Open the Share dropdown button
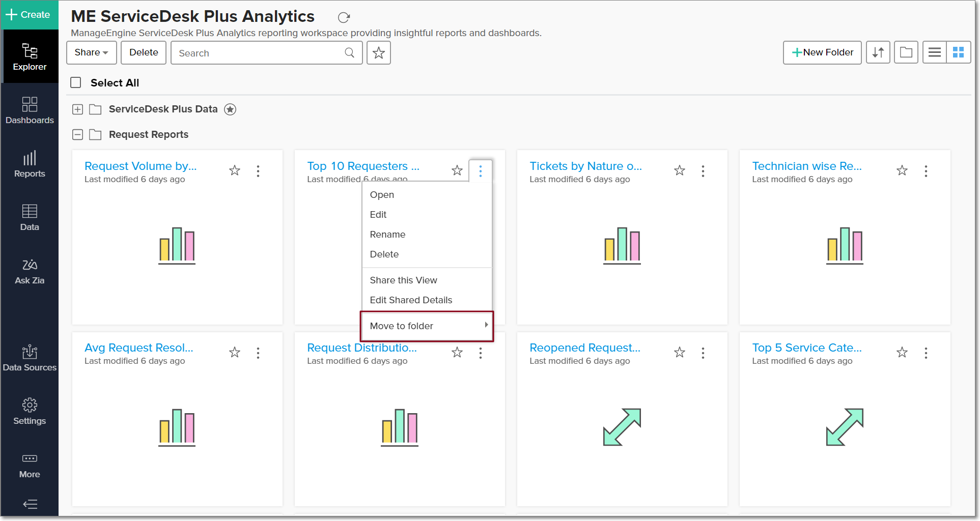This screenshot has width=980, height=521. [x=91, y=52]
